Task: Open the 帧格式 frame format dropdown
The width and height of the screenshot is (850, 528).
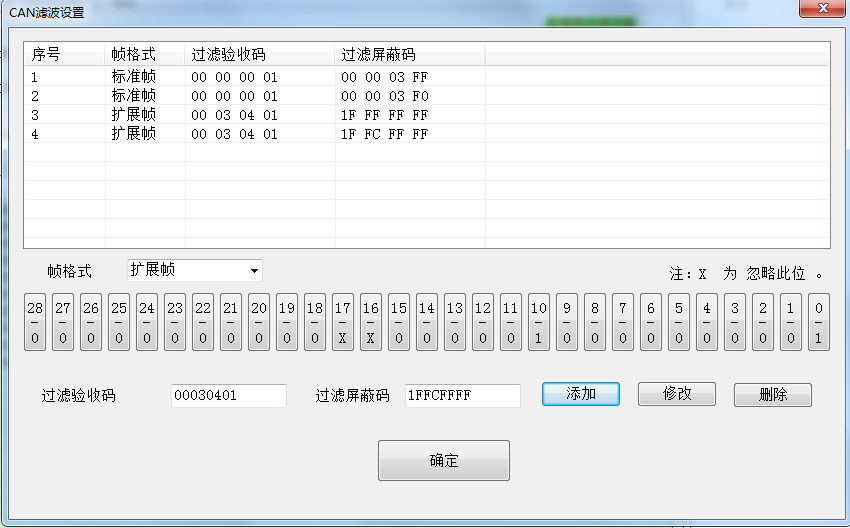Action: tap(195, 270)
